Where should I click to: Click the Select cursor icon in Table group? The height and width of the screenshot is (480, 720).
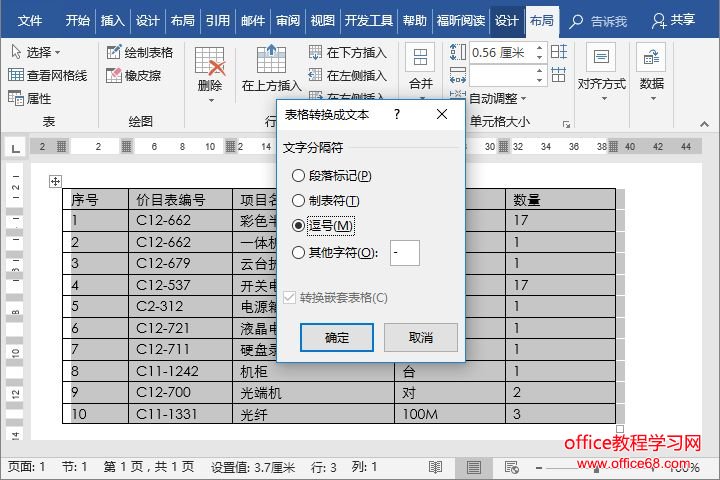pos(16,52)
